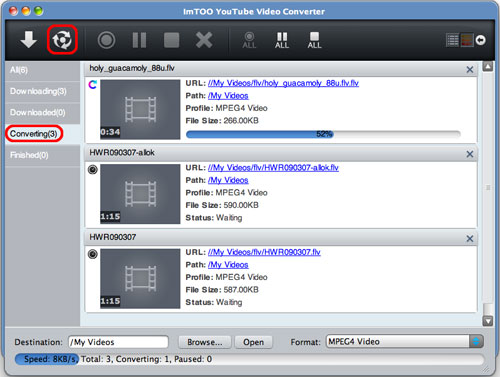Switch to list view icon
Screen dimensions: 500x377
click(x=452, y=40)
